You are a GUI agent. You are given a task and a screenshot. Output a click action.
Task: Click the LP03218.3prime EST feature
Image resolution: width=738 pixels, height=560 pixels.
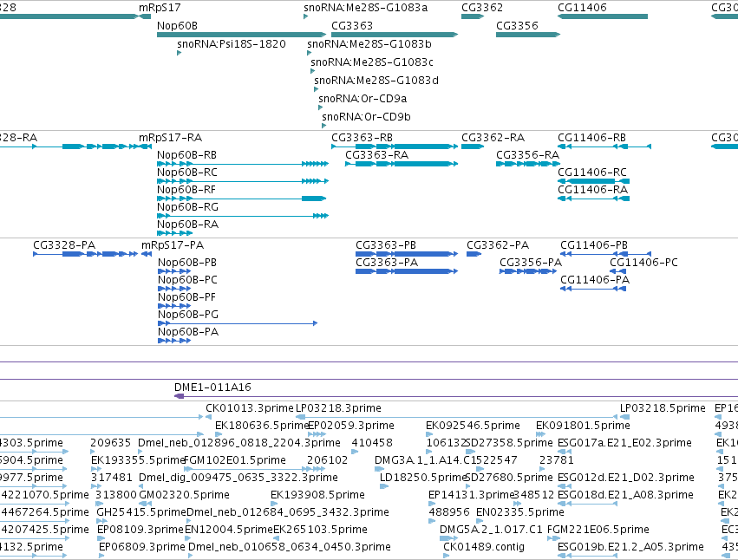pyautogui.click(x=456, y=417)
